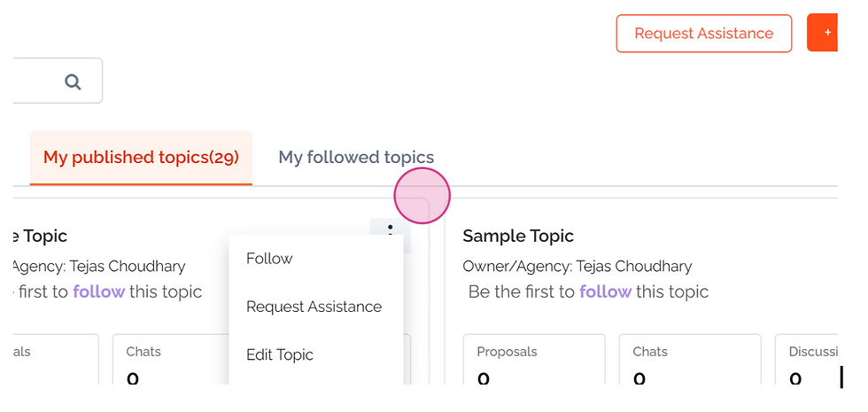Screen dimensions: 868x412
Task: Click the outlined Request Assistance button at the top
Action: click(x=703, y=34)
